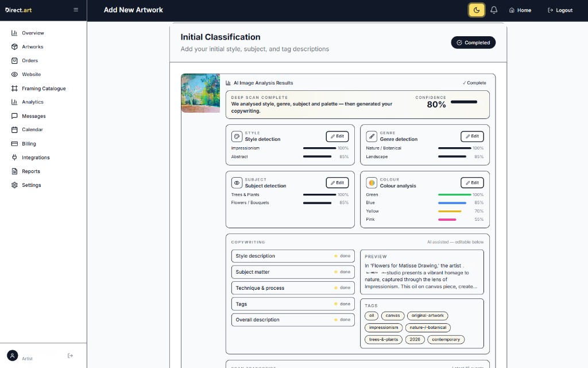This screenshot has height=368, width=588.
Task: View Analytics via its chart icon
Action: click(14, 102)
